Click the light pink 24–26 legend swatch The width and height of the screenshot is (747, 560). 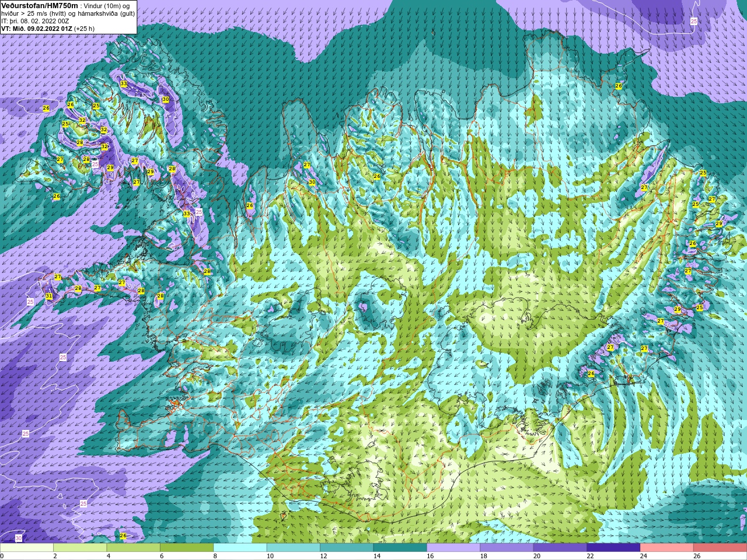(667, 548)
